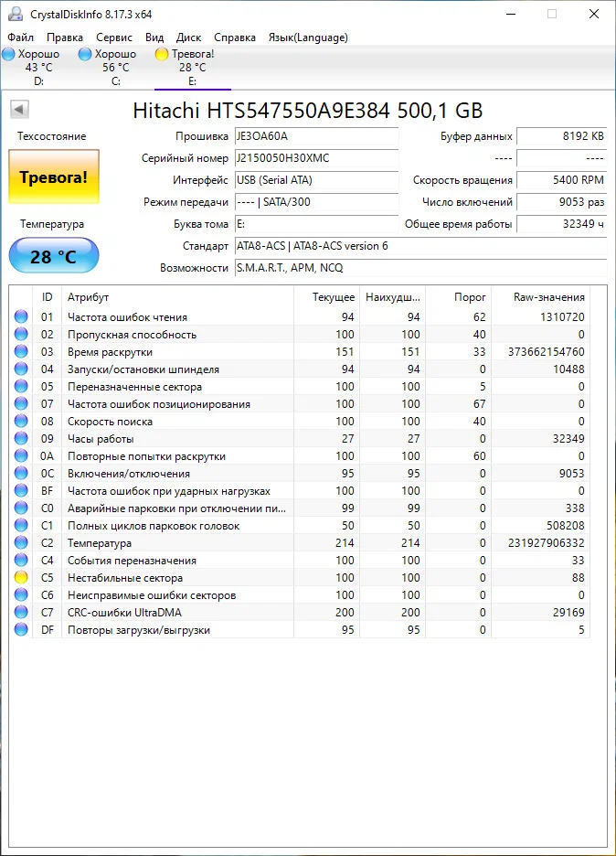Click status circle for 03 spin-up time row

pos(21,351)
